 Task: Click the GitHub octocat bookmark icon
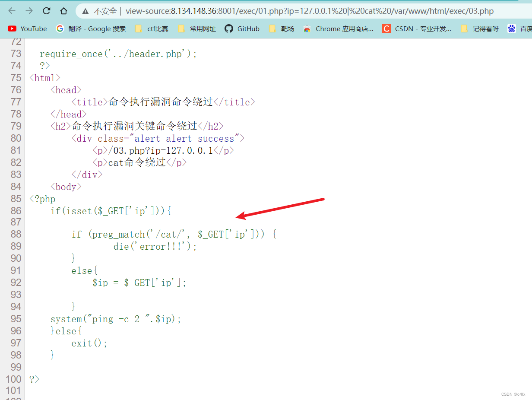229,29
